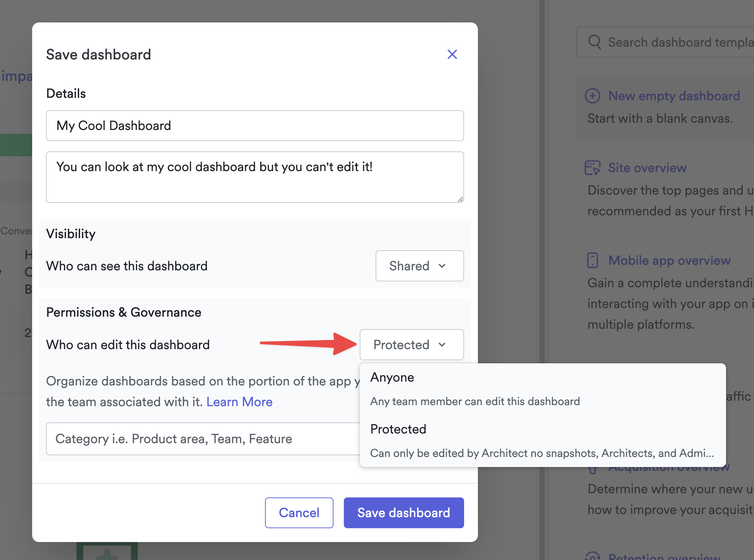Screen dimensions: 754x560
Task: Choose the Protected option in the list
Action: 398,429
